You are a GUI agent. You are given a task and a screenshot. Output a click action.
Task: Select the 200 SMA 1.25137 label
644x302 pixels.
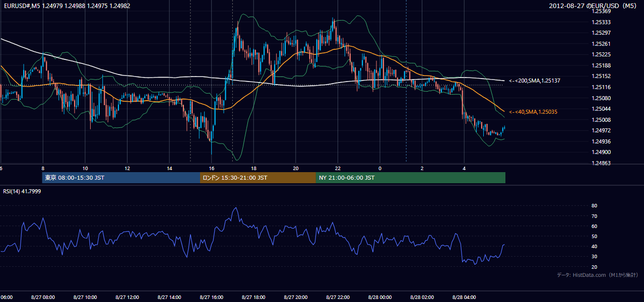pyautogui.click(x=535, y=81)
